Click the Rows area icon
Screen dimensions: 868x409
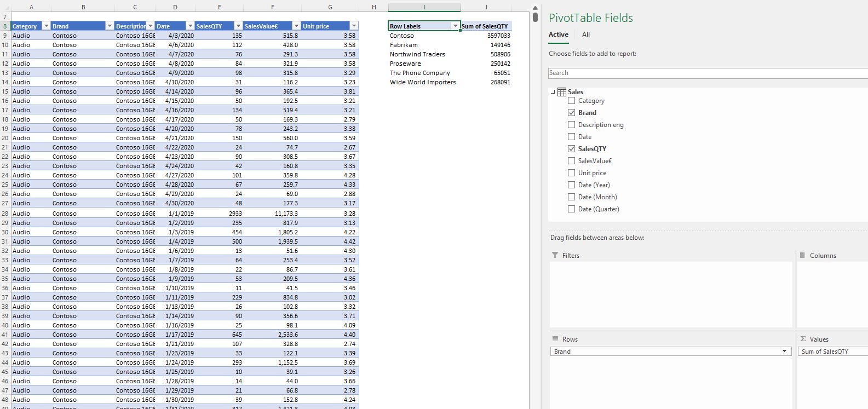(x=555, y=339)
